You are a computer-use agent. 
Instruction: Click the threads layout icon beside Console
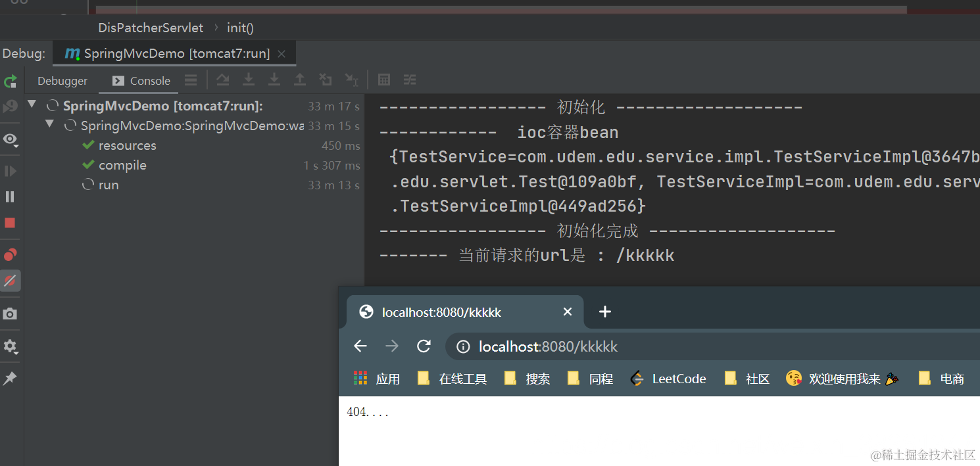[191, 80]
